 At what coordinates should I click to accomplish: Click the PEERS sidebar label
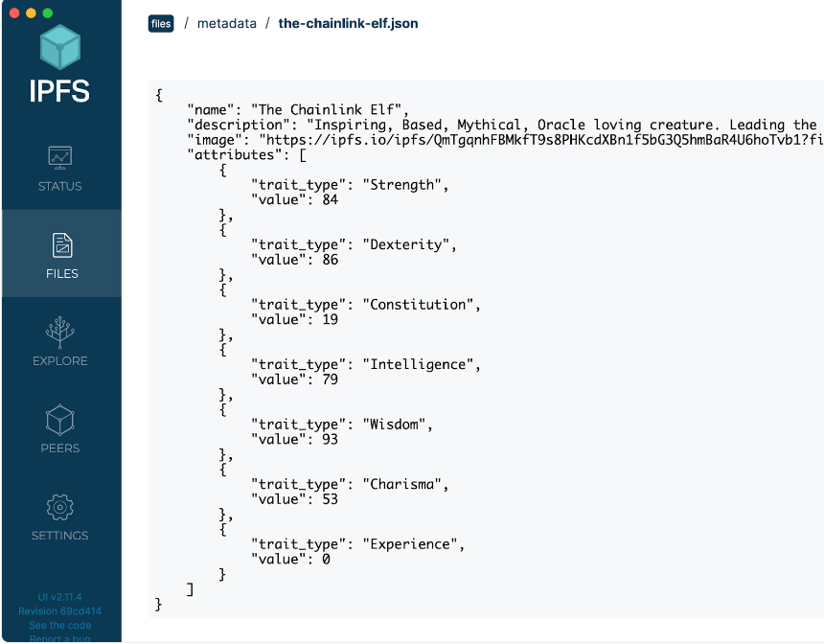60,448
